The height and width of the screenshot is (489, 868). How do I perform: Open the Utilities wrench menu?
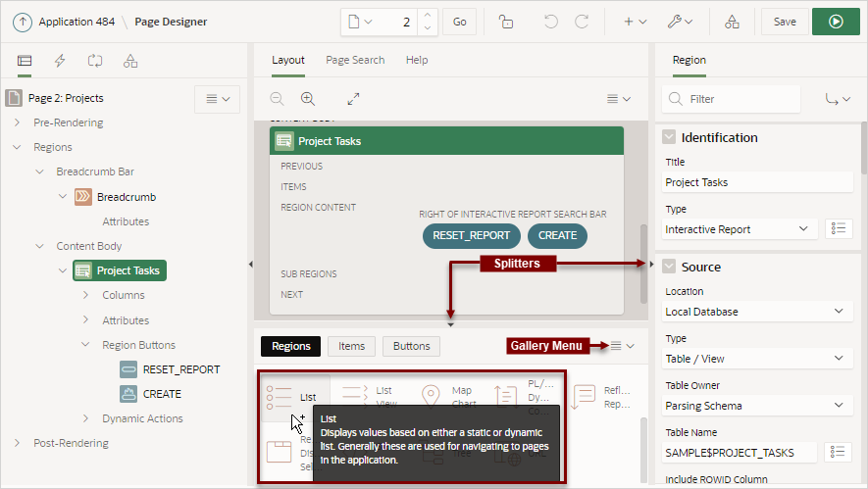(680, 22)
